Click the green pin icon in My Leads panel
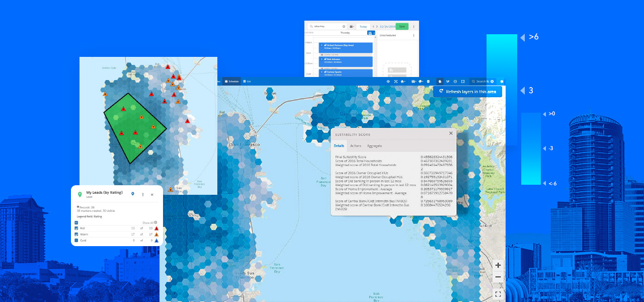Screen dimensions: 644x302 79,194
